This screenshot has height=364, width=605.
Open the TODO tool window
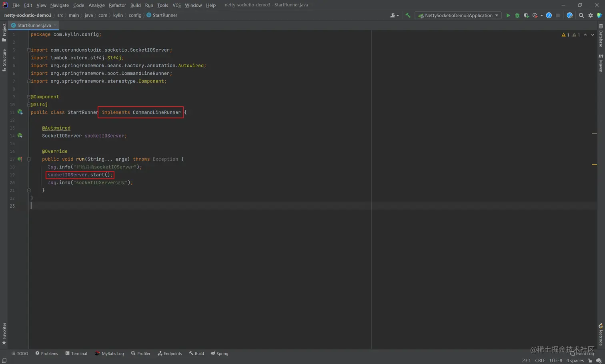(20, 354)
